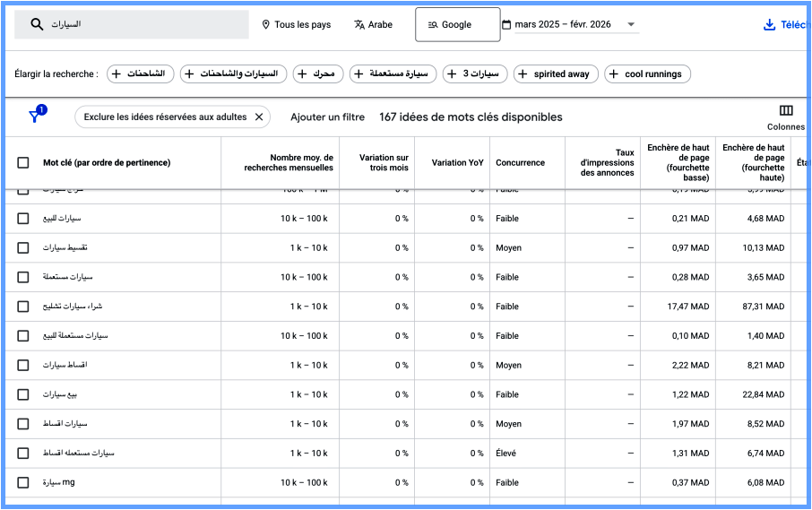This screenshot has width=812, height=510.
Task: Remove the adult ideas exclusion filter
Action: tap(259, 117)
